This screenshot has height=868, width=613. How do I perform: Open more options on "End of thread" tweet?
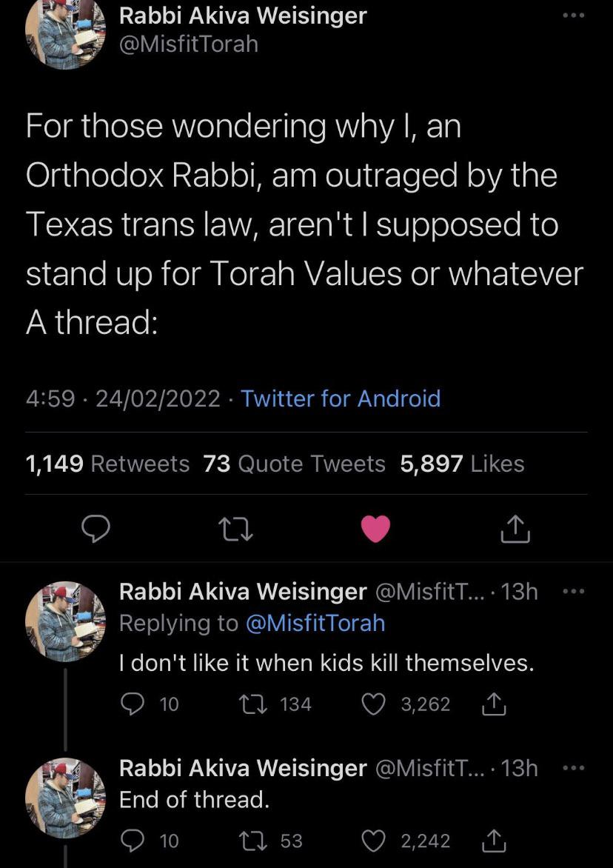tap(574, 768)
